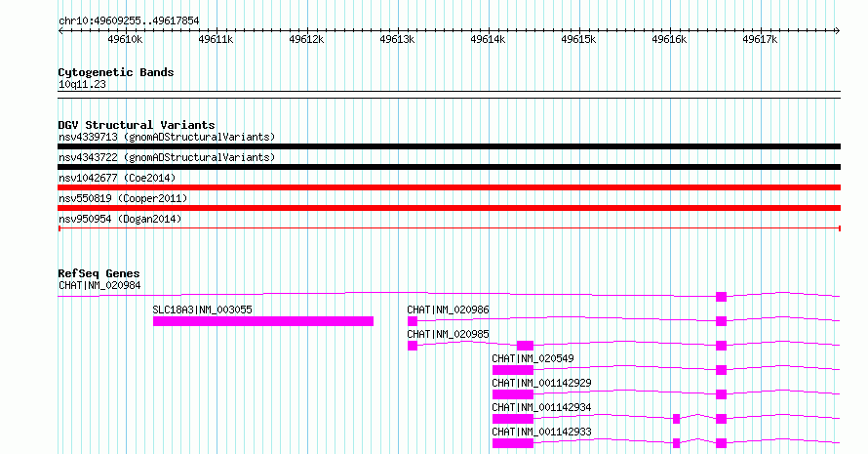Click the 49612k ruler tick label

click(306, 39)
